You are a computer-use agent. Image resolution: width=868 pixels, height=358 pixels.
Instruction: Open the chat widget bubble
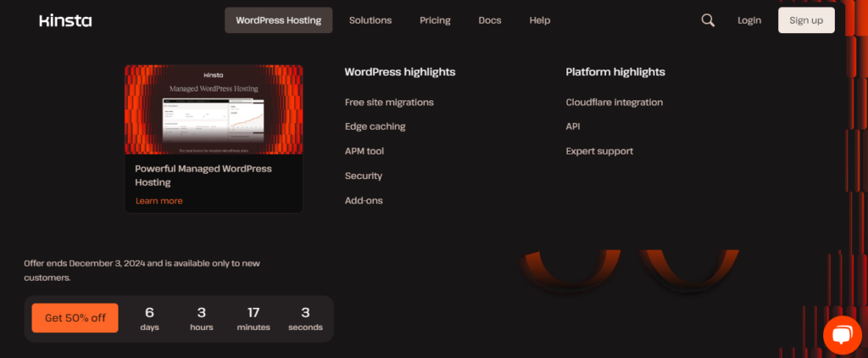pyautogui.click(x=841, y=336)
